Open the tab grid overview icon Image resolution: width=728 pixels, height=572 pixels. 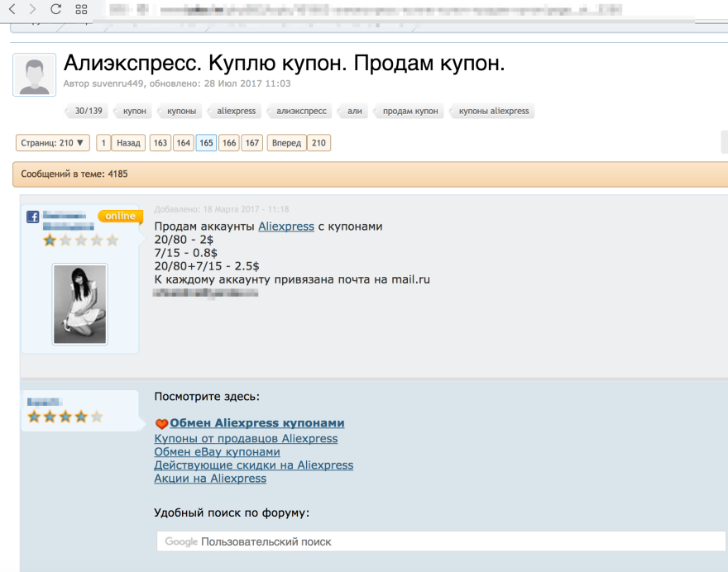click(81, 10)
